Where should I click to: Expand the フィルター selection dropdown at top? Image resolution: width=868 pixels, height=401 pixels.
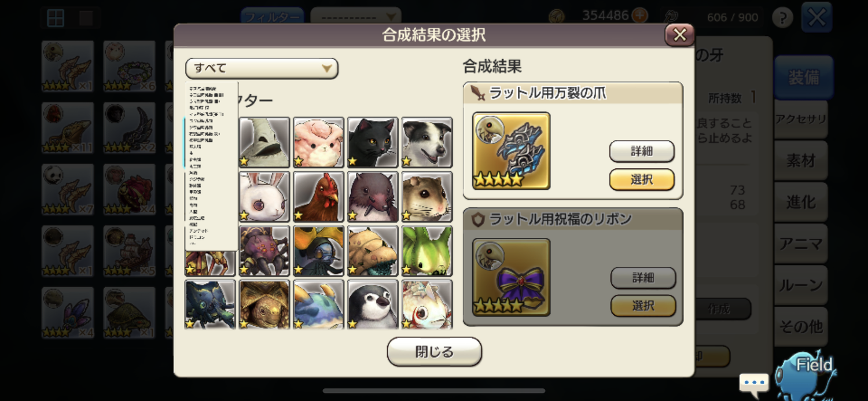click(x=356, y=16)
